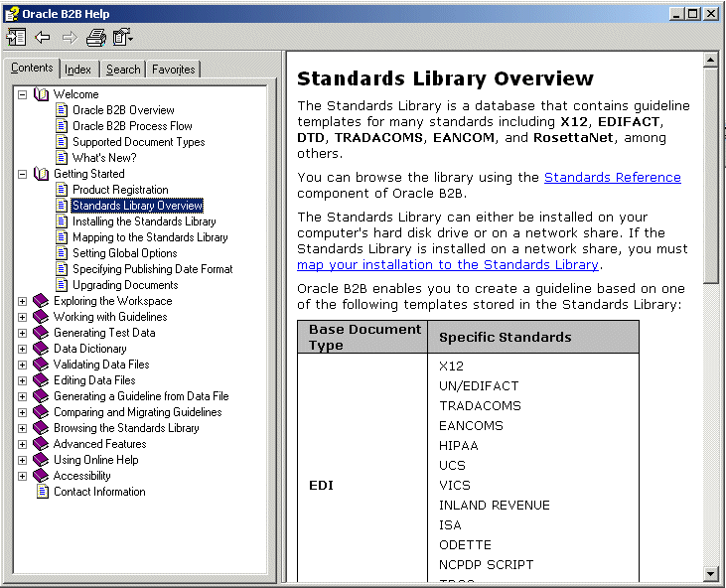Viewport: 726px width, 588px height.
Task: Click the Working with Guidelines book icon
Action: (x=41, y=317)
